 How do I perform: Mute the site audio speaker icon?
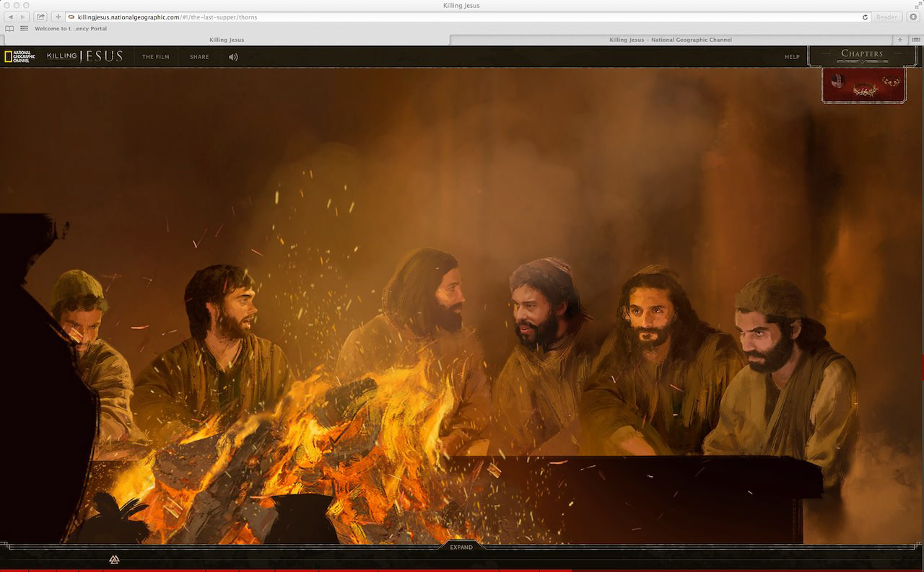pyautogui.click(x=233, y=57)
